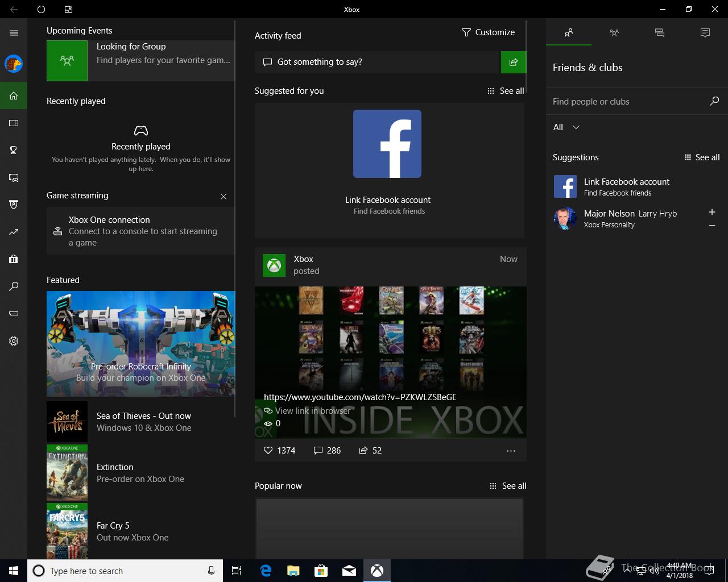The image size is (728, 582).
Task: Open Pre-order Robocraft Infinity banner
Action: point(140,344)
